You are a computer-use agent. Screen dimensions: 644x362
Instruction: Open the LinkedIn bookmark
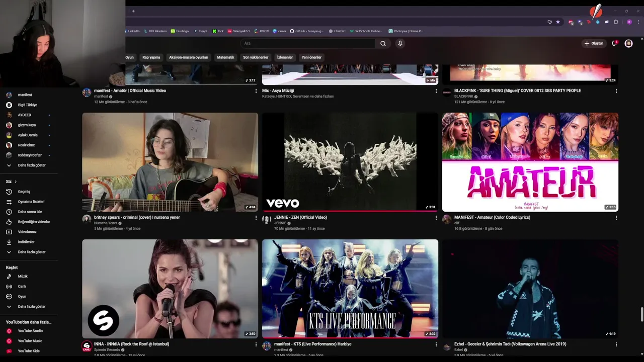tap(132, 31)
